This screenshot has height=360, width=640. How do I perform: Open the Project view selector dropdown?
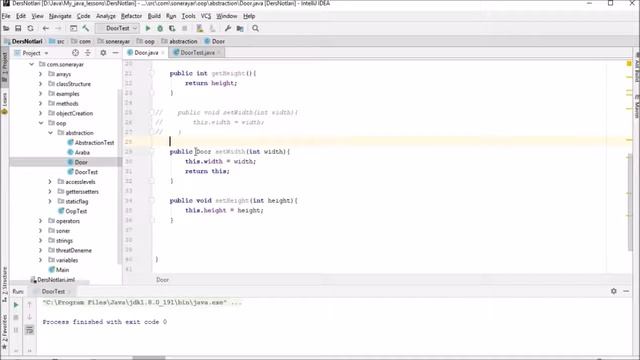click(x=32, y=53)
